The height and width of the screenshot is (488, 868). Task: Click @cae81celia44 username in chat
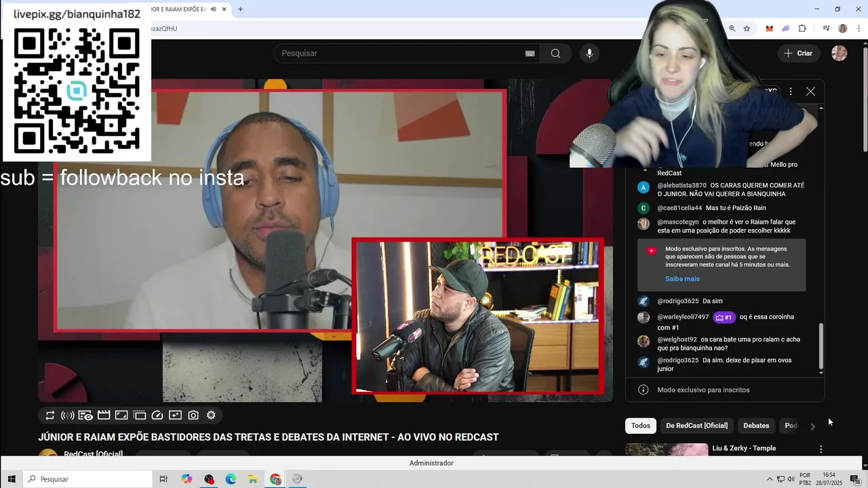[x=679, y=208]
